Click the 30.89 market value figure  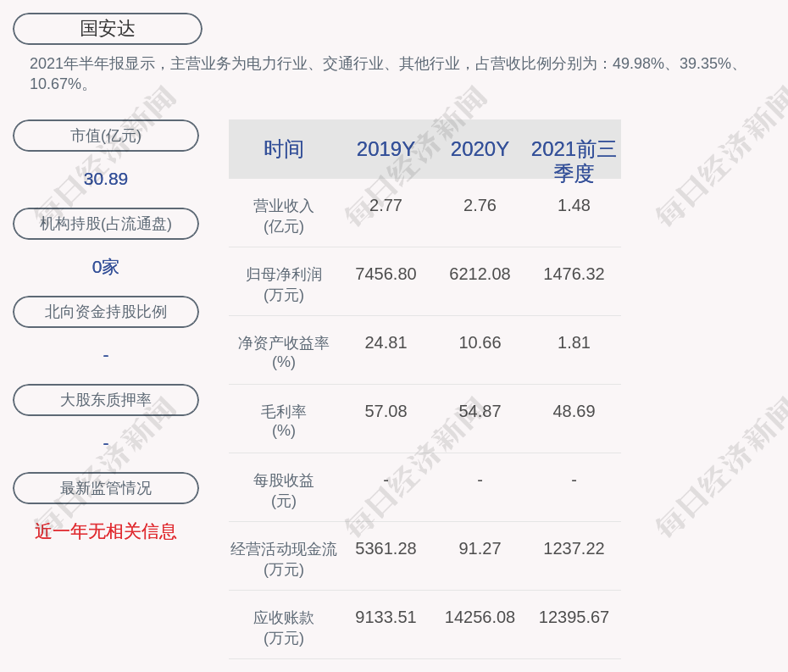tap(106, 179)
